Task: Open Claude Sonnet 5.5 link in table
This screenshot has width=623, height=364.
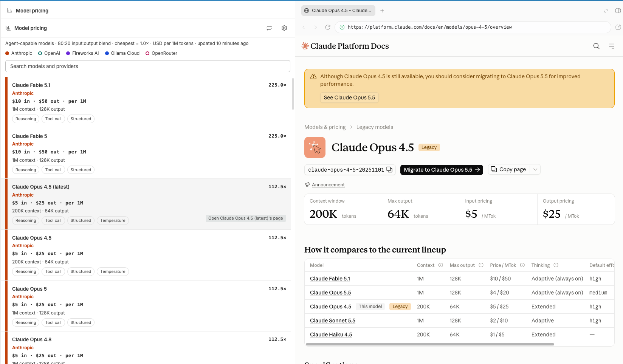Action: [333, 321]
